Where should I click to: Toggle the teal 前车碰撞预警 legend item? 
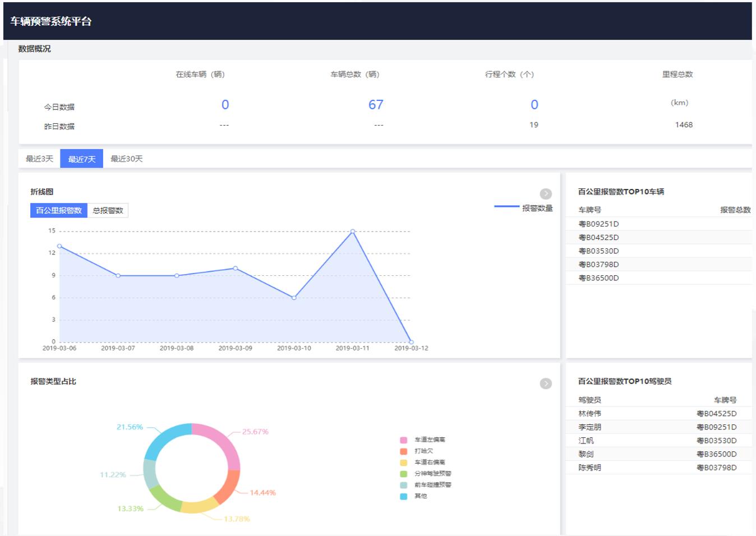426,485
